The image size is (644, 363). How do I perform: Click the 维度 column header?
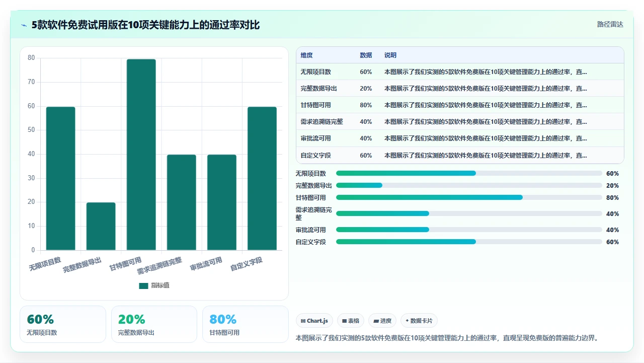(x=306, y=55)
